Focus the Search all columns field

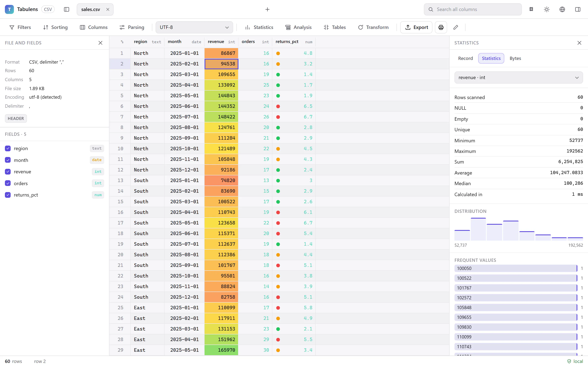[x=473, y=9]
